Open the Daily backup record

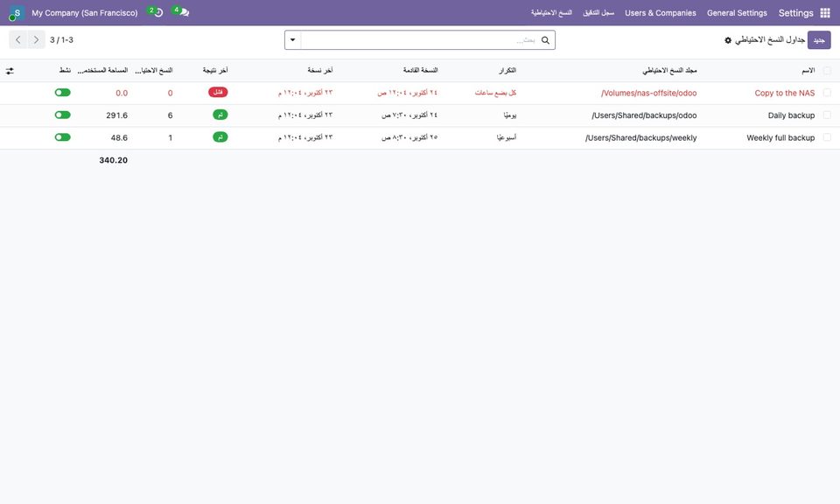pos(791,115)
